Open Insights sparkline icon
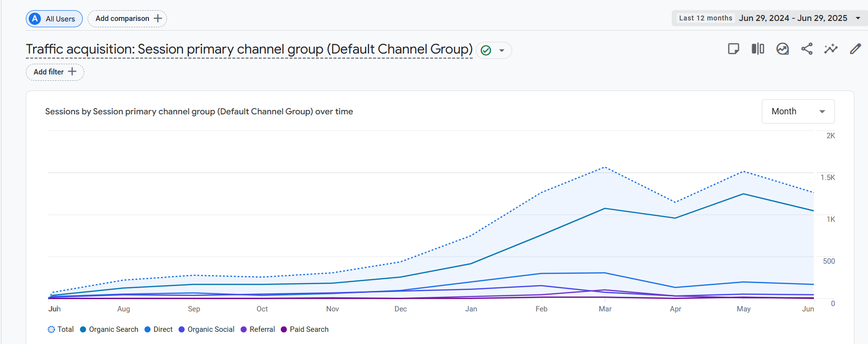 coord(831,49)
